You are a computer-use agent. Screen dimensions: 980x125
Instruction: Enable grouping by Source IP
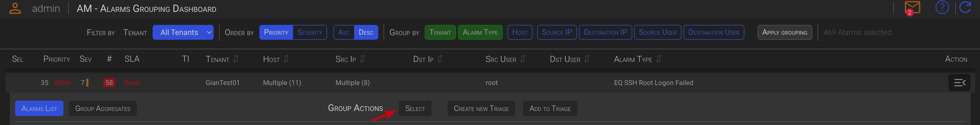coord(557,32)
